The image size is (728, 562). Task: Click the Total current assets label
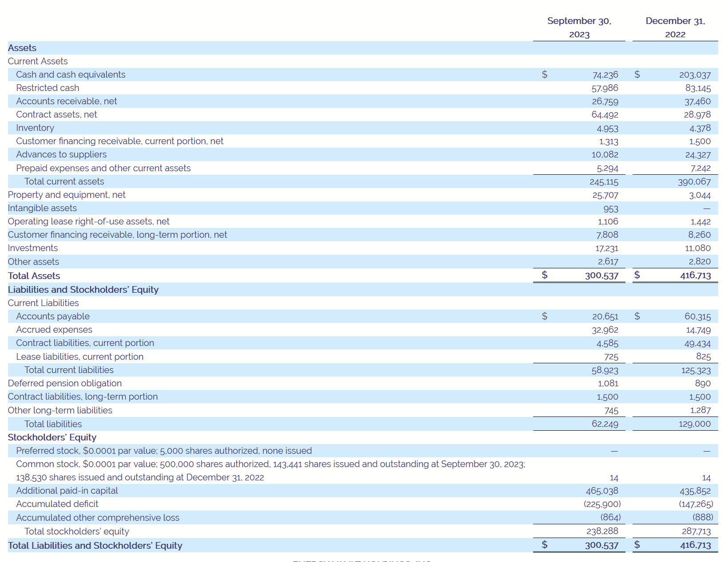64,181
